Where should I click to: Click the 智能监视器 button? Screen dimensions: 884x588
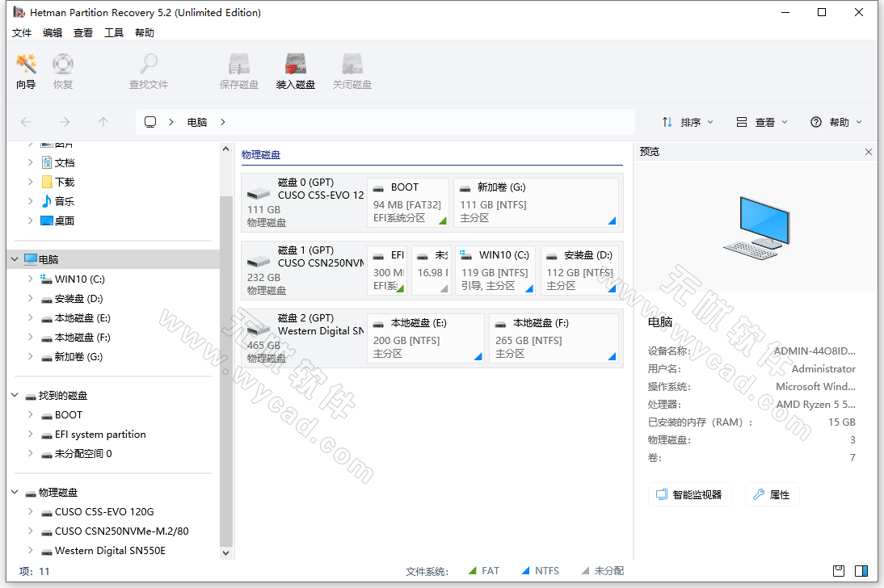(688, 493)
